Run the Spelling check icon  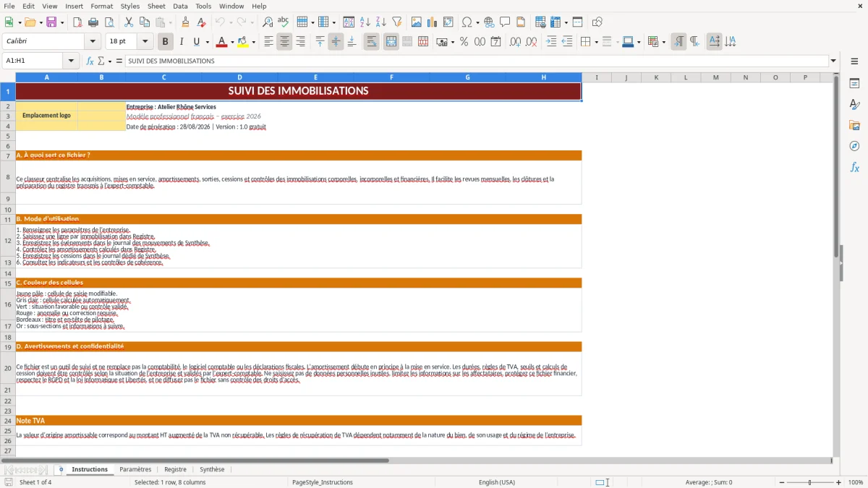pos(284,22)
